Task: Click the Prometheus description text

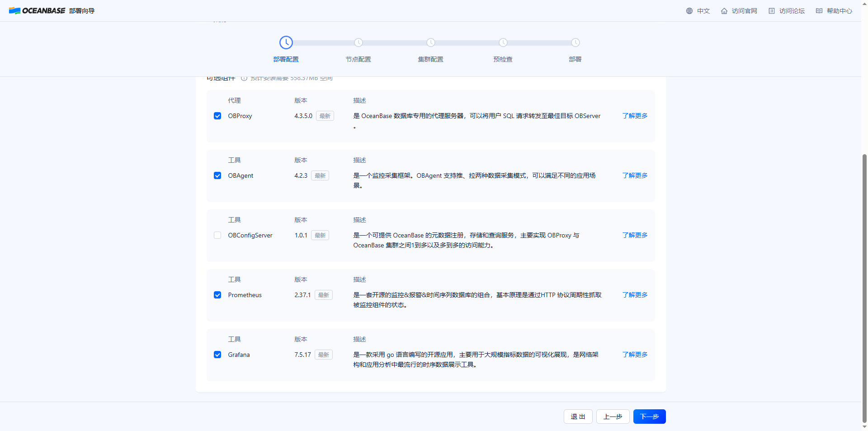Action: point(477,300)
